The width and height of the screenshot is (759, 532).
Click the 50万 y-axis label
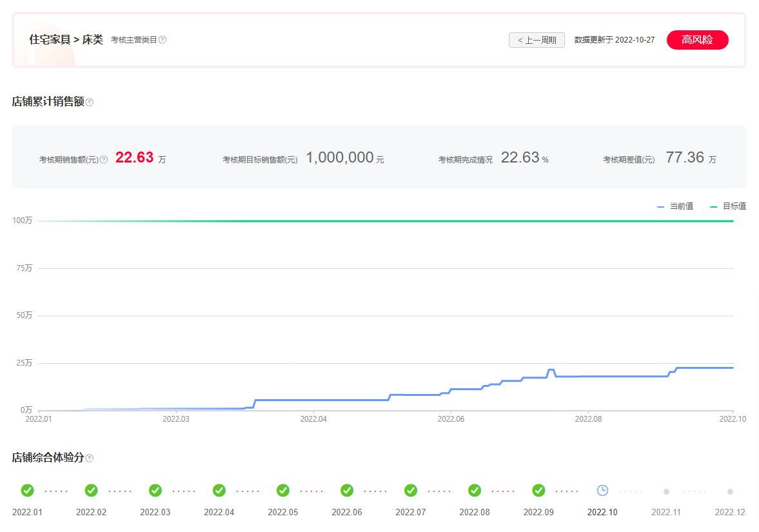[x=25, y=315]
